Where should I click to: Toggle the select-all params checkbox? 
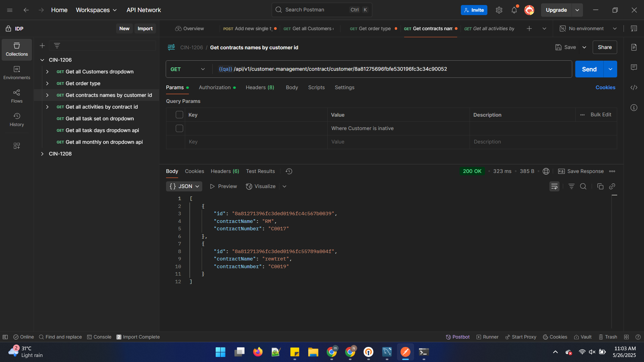(179, 115)
